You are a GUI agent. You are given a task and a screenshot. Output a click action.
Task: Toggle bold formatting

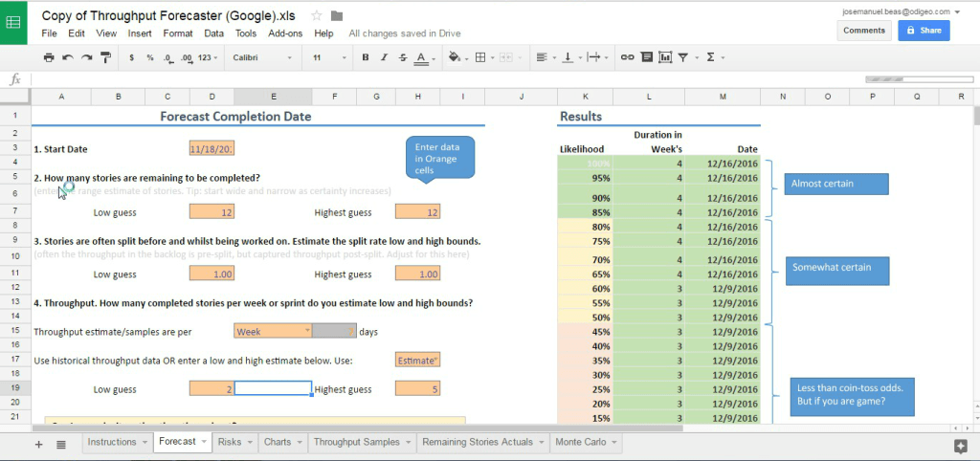click(366, 57)
